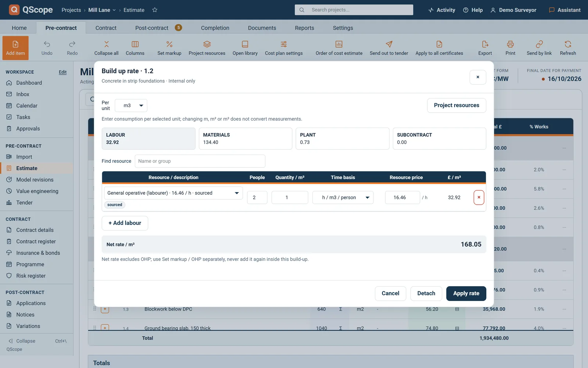Print the estimate
This screenshot has height=368, width=588.
[510, 48]
